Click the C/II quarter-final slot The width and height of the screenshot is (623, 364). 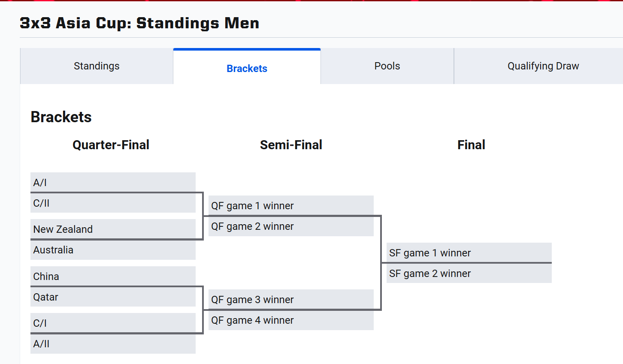[113, 203]
